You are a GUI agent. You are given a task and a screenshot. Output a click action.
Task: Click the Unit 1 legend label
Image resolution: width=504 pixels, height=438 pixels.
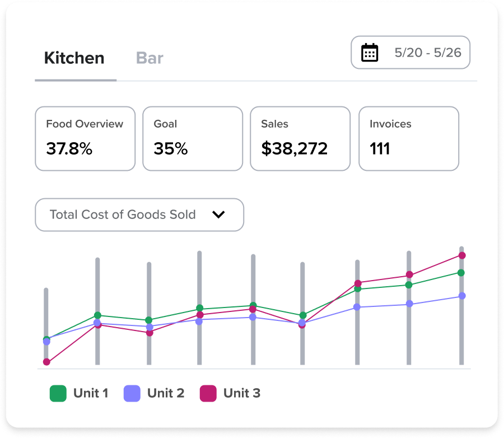point(91,393)
